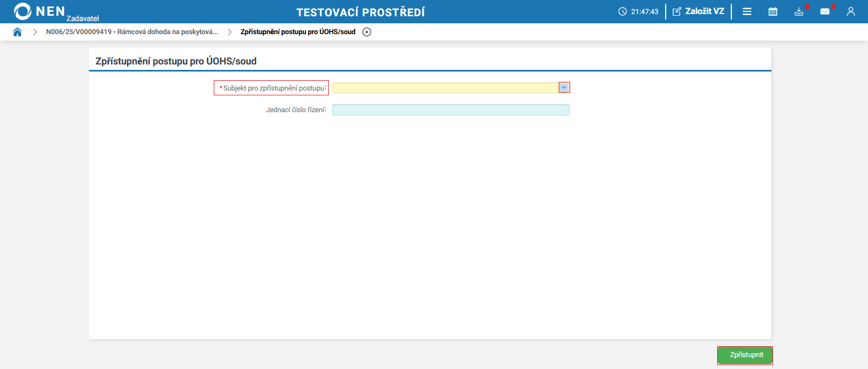Image resolution: width=868 pixels, height=369 pixels.
Task: Click the Zadavatel label near logo
Action: point(82,18)
